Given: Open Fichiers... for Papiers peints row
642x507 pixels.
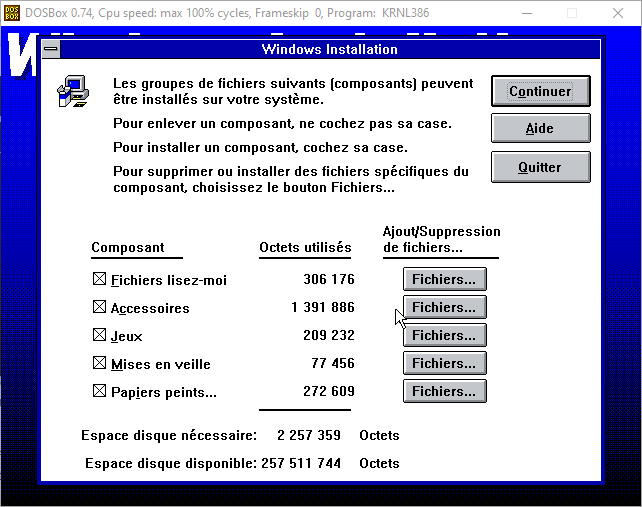Looking at the screenshot, I should click(445, 391).
